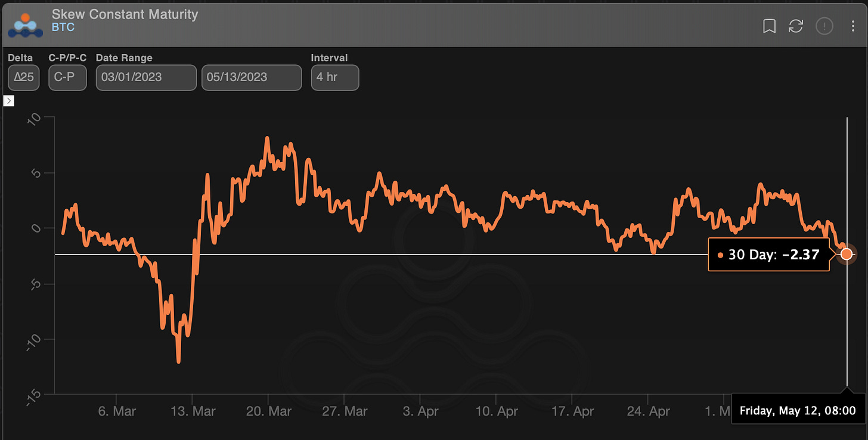Image resolution: width=868 pixels, height=440 pixels.
Task: Click the bookmark icon in header
Action: pos(770,26)
